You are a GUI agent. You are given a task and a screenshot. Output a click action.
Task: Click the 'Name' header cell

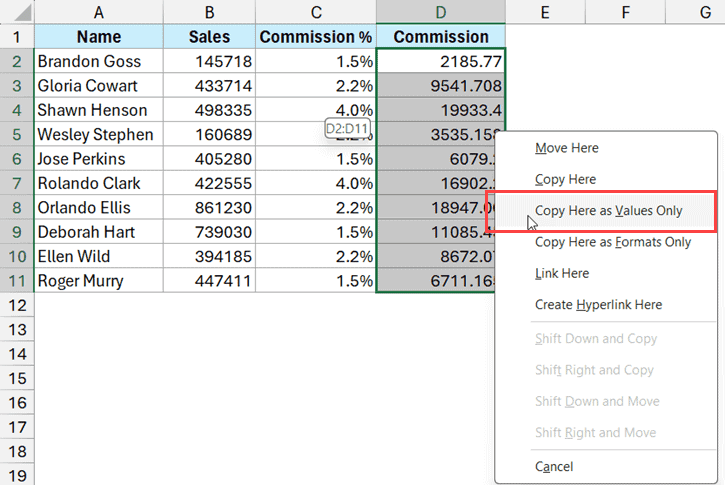pos(98,37)
